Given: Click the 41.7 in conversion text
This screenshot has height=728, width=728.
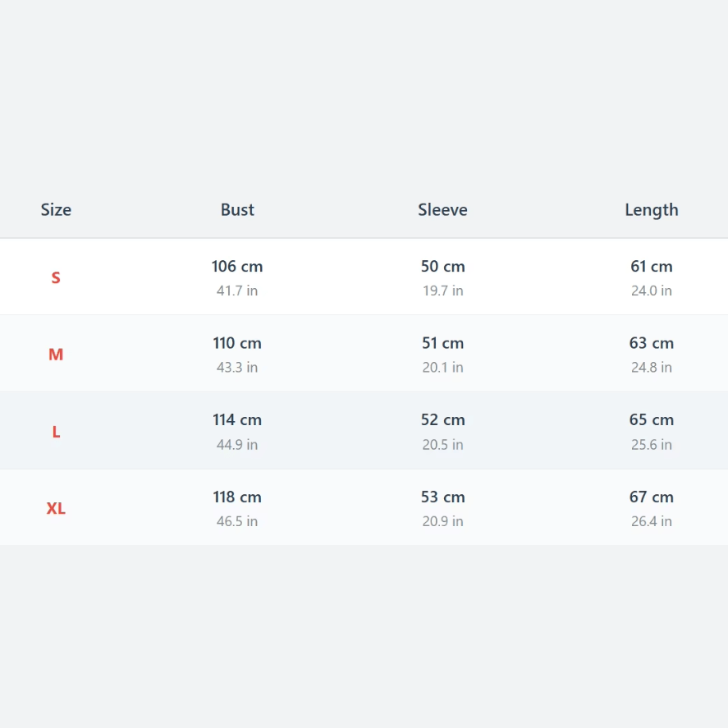Looking at the screenshot, I should click(237, 291).
